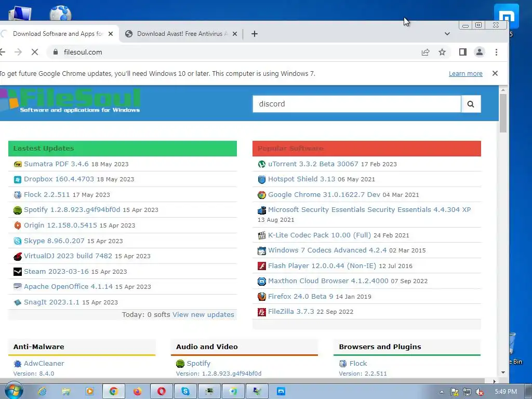Open Dropbox 160.4.4703 link
This screenshot has height=399, width=532.
click(59, 179)
